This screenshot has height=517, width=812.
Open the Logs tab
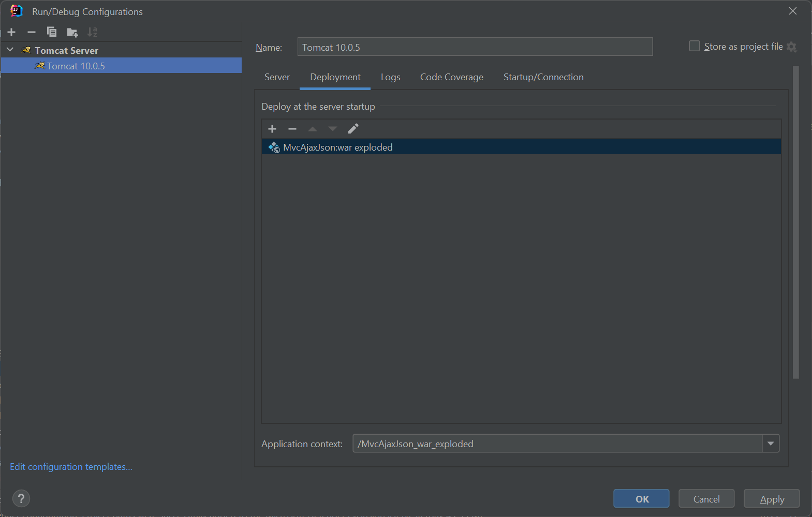click(x=391, y=77)
